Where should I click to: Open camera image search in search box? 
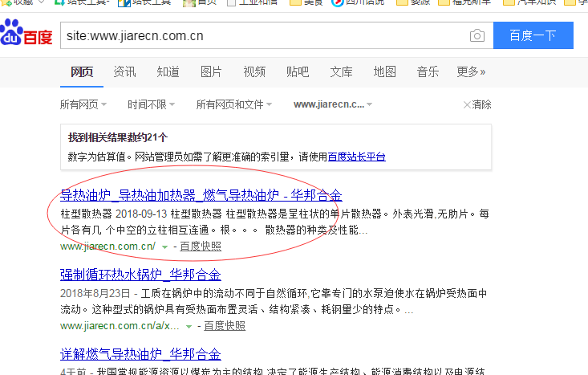476,36
